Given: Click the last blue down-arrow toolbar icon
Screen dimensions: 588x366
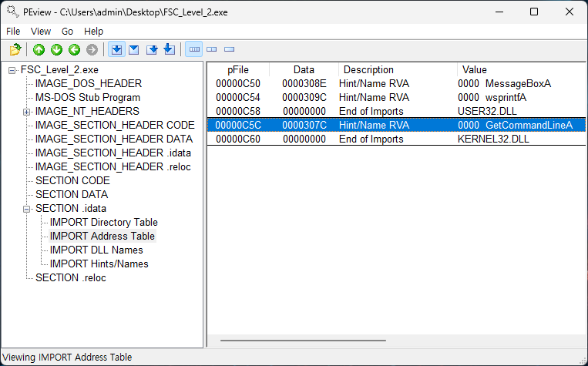Looking at the screenshot, I should point(170,50).
